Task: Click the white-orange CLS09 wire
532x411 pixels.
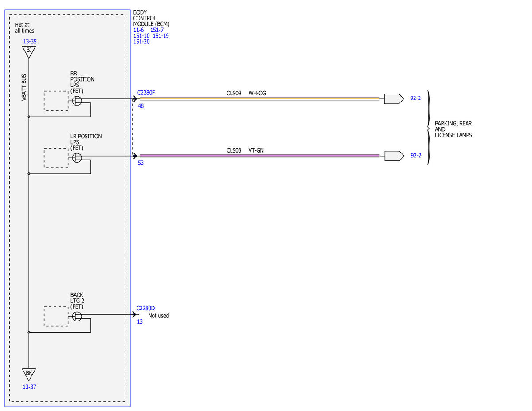Action: (x=260, y=99)
